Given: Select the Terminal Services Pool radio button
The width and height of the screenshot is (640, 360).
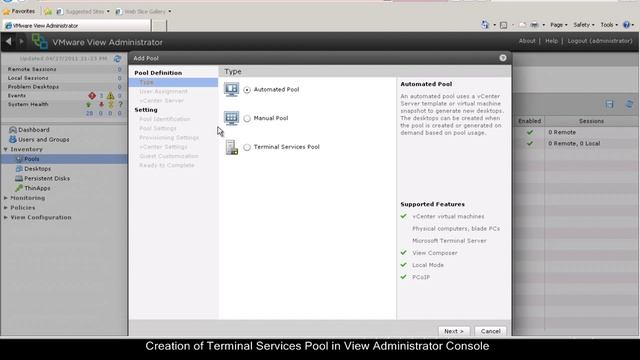Looking at the screenshot, I should tap(247, 147).
